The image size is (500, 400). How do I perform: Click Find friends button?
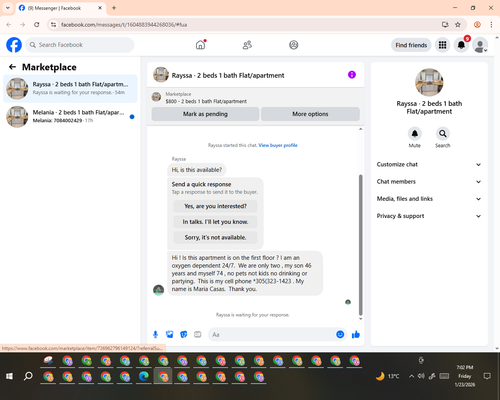tap(411, 45)
